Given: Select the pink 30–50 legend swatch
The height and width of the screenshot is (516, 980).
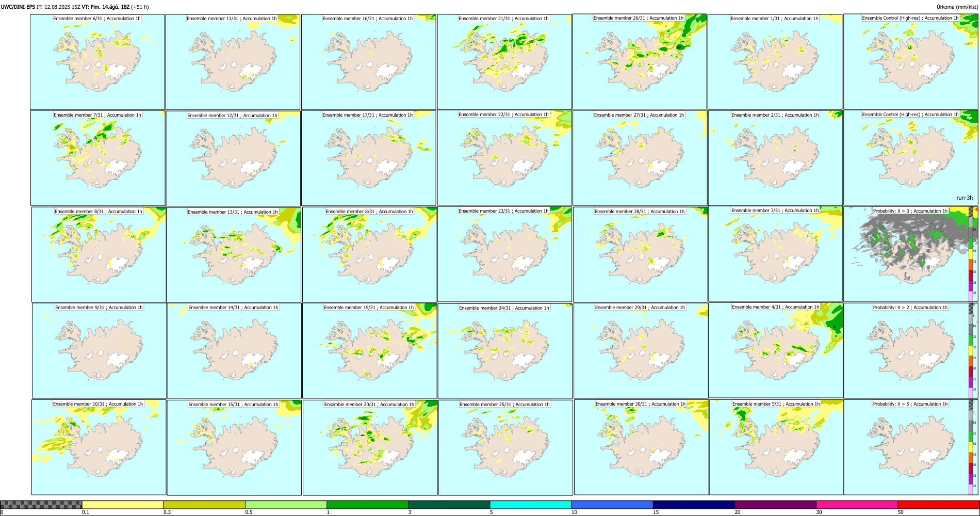Looking at the screenshot, I should [x=857, y=505].
